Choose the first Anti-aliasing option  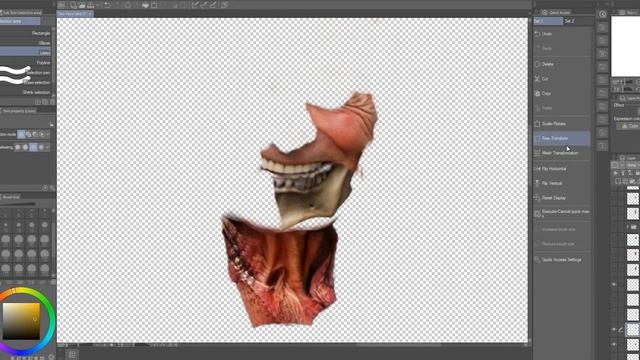click(18, 147)
